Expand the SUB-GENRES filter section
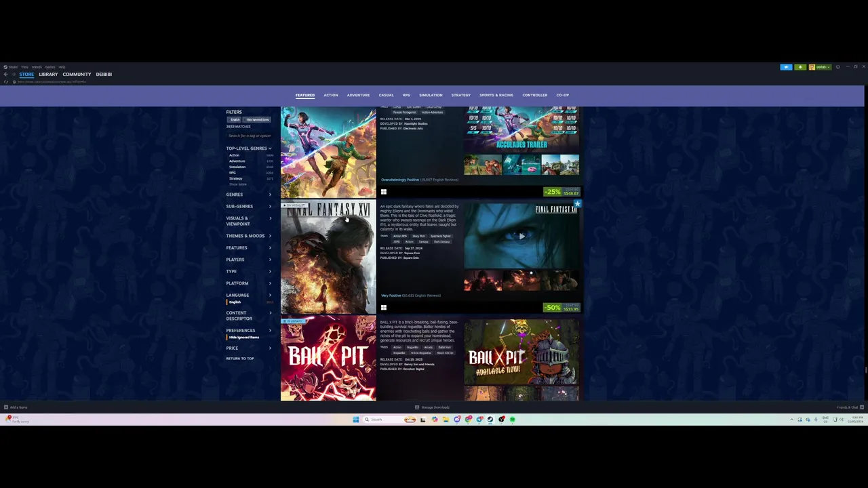 [x=249, y=206]
